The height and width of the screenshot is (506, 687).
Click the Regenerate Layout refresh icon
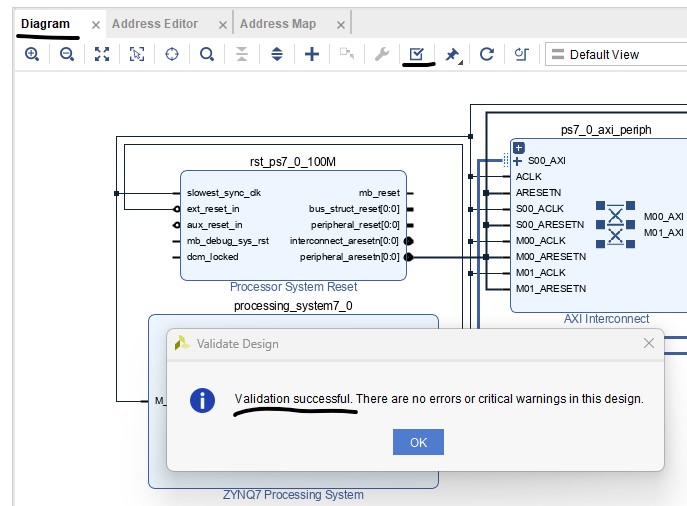click(487, 54)
